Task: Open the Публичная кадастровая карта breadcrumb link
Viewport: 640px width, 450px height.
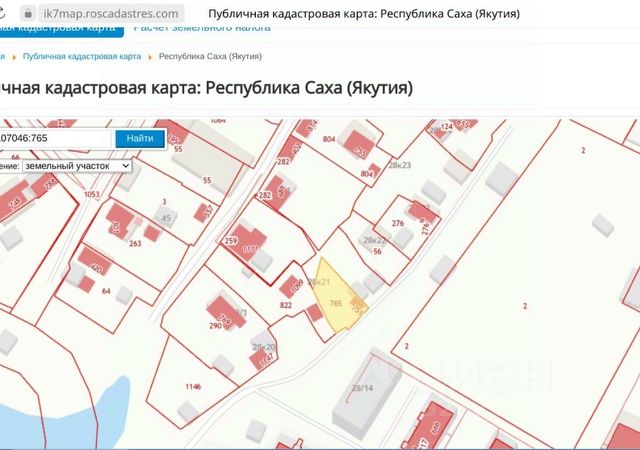Action: (82, 56)
